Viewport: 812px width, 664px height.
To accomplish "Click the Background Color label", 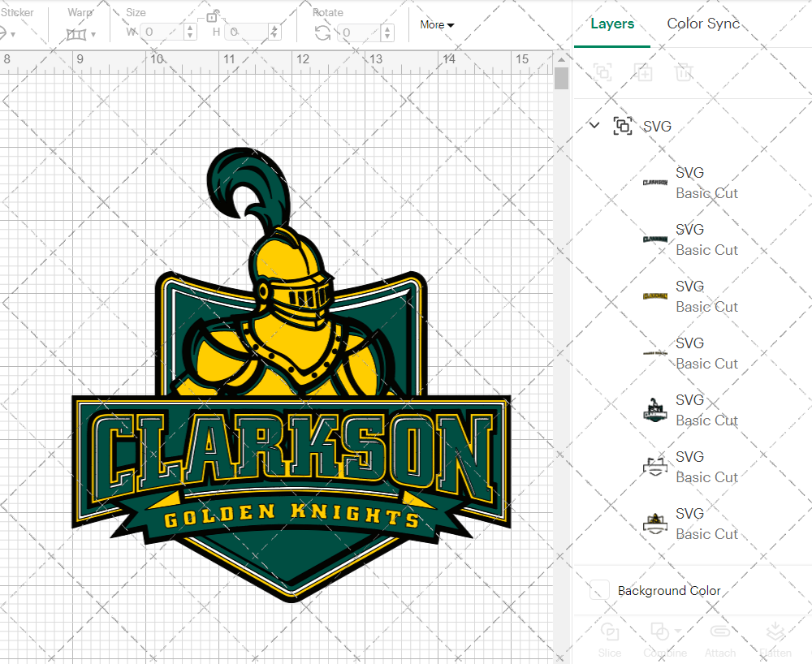I will [669, 590].
